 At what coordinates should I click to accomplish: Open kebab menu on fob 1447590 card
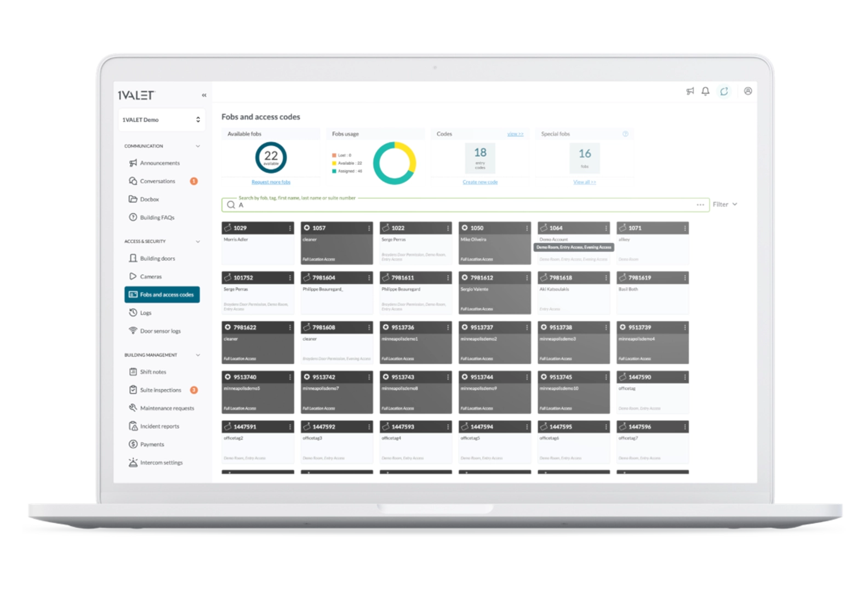[x=684, y=378]
